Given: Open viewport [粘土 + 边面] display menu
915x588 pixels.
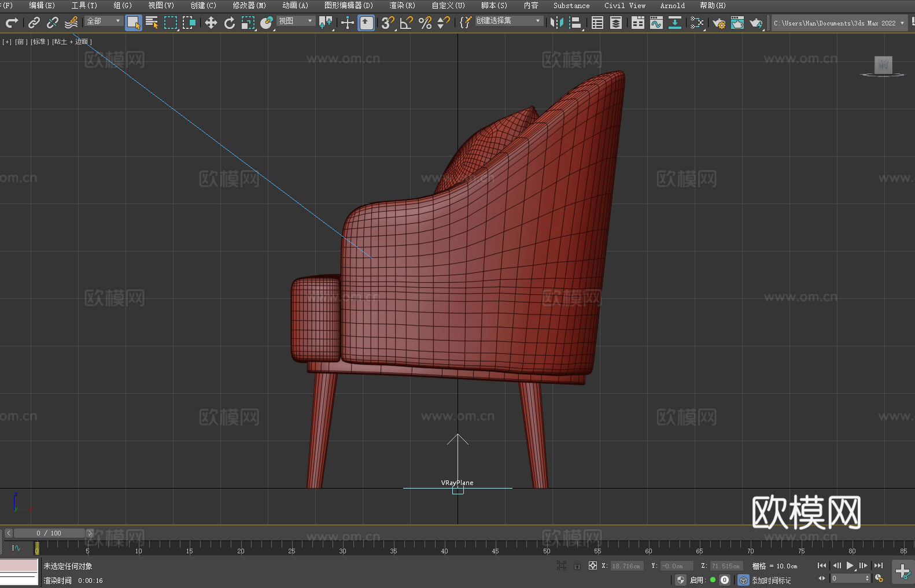Looking at the screenshot, I should point(72,42).
